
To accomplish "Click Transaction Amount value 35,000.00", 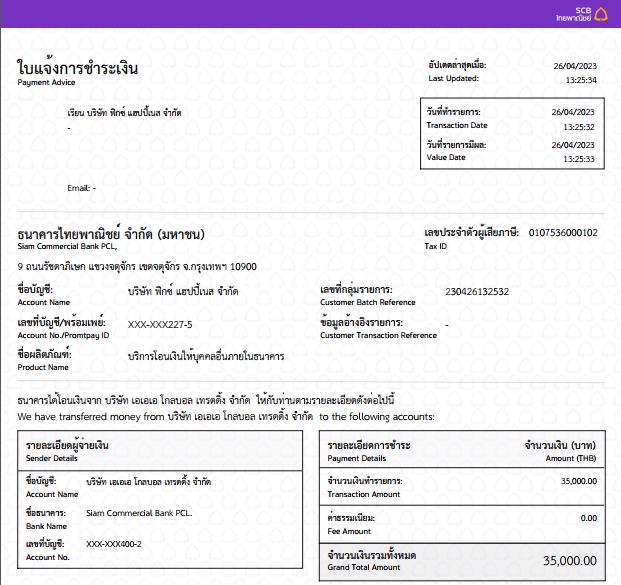I will pos(579,481).
